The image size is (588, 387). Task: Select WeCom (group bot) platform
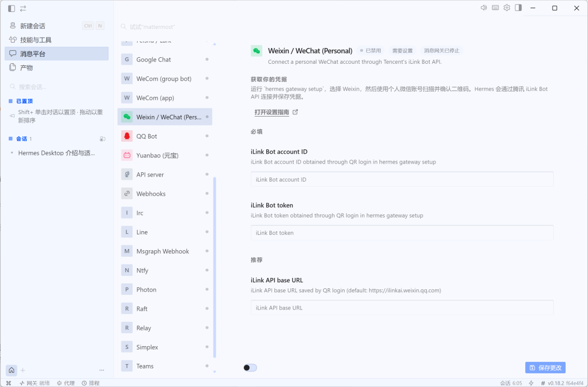tap(164, 78)
